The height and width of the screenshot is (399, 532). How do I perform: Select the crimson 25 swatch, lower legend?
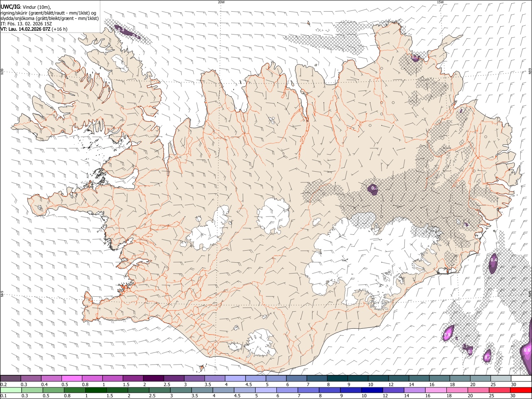click(500, 390)
